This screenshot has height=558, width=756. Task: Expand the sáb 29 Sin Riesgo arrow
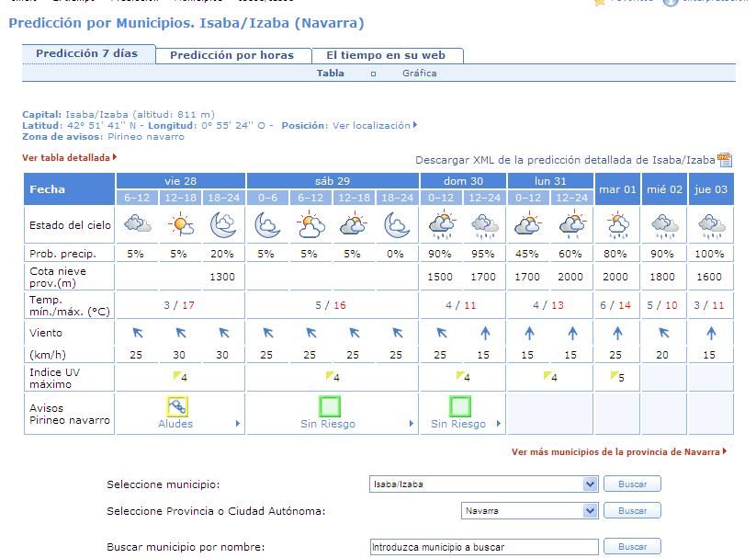412,424
